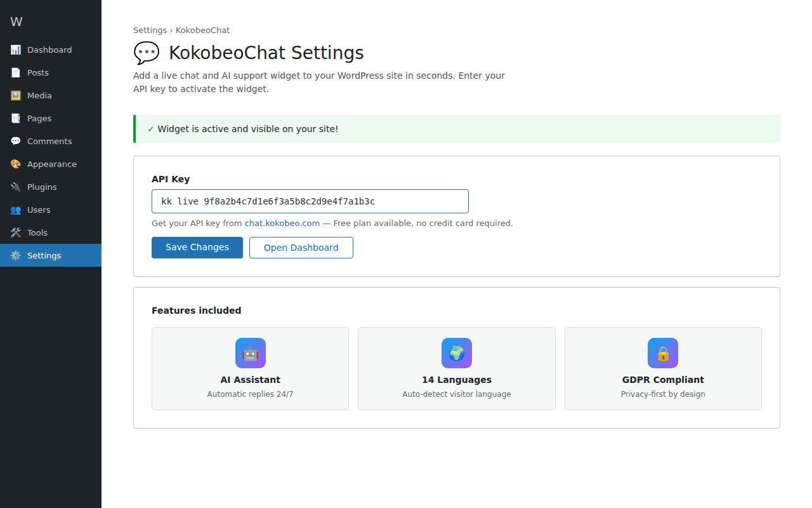
Task: Select the Pages menu entry
Action: click(x=39, y=118)
